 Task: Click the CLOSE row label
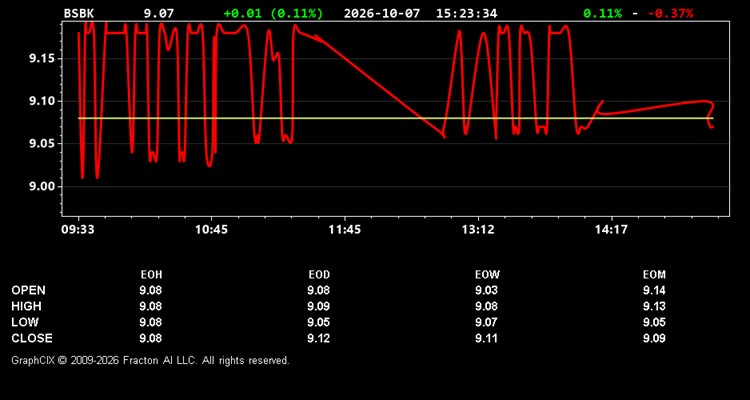click(x=32, y=338)
